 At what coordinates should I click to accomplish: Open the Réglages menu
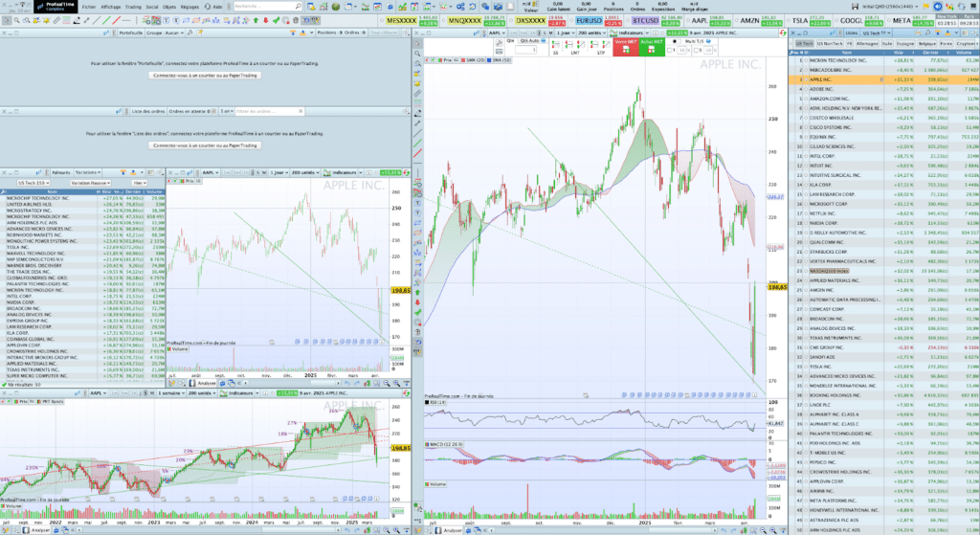[189, 7]
